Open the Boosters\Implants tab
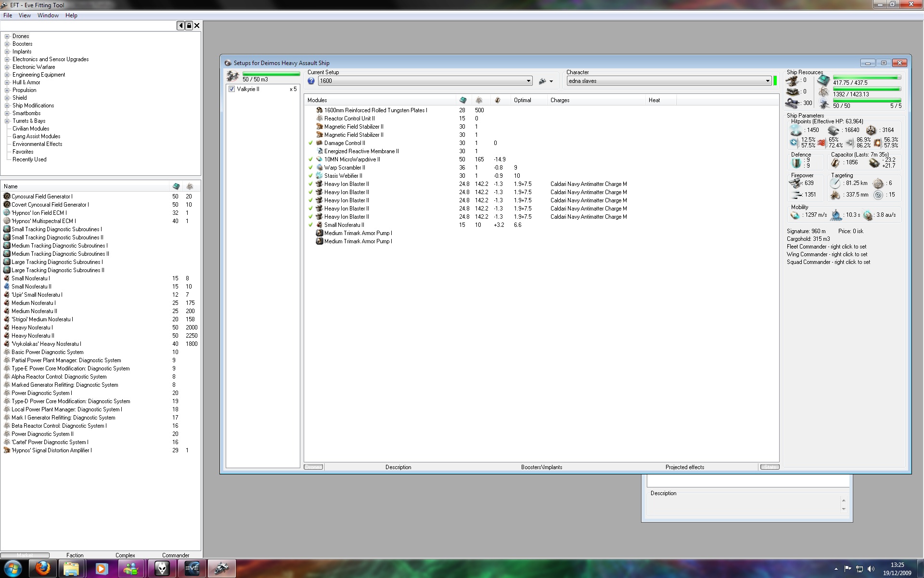Viewport: 924px width, 578px height. pyautogui.click(x=541, y=467)
